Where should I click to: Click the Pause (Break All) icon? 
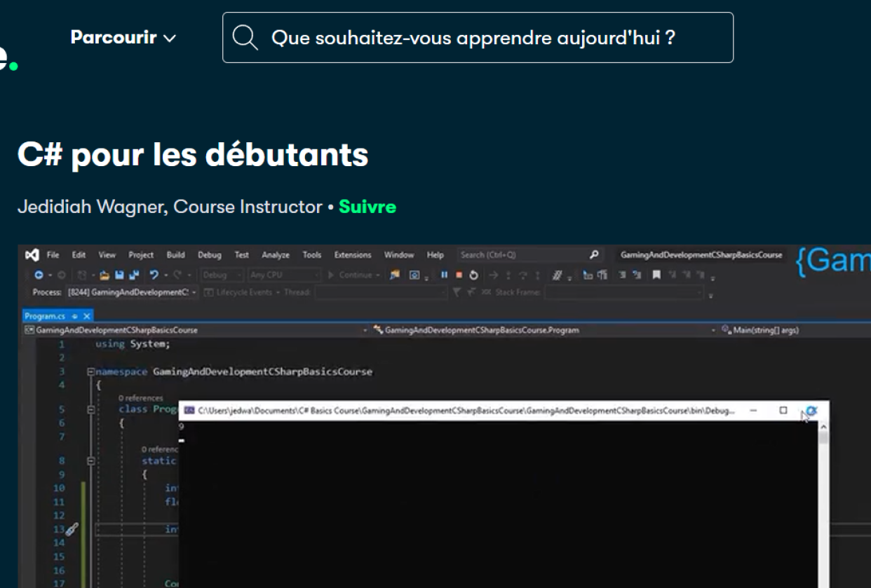click(445, 275)
